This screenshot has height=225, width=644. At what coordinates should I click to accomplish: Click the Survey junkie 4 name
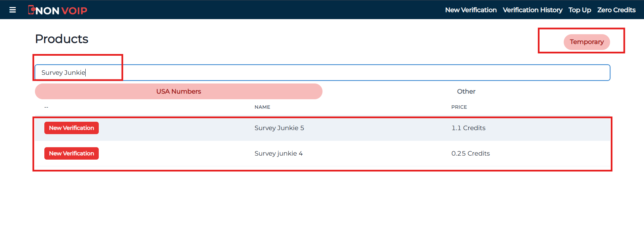click(x=278, y=153)
